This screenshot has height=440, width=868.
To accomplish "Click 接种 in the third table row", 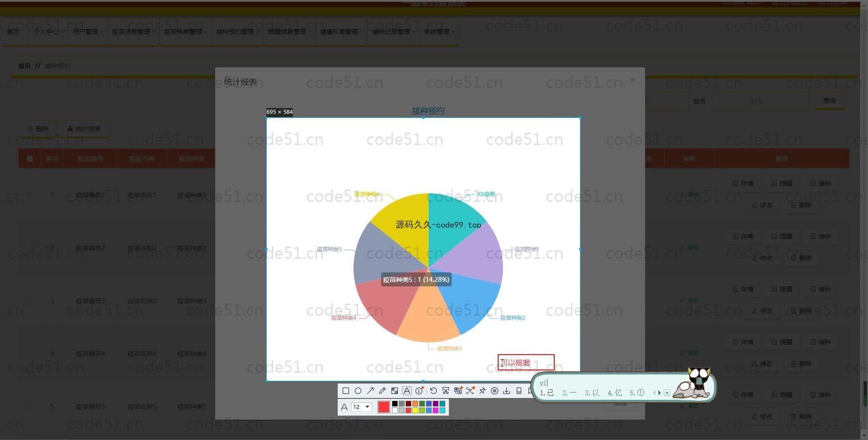I will (821, 289).
